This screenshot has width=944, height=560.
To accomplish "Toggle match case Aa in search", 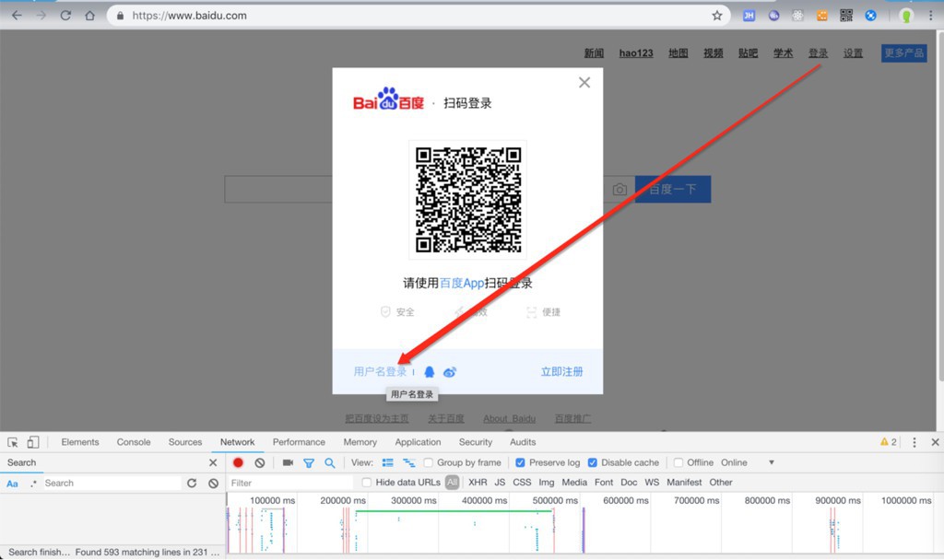I will [x=12, y=483].
